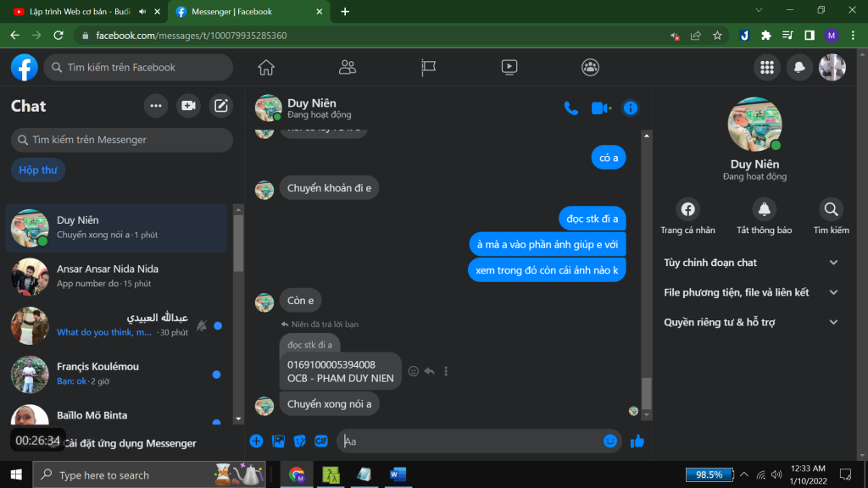Screen dimensions: 868x488
Task: Open the sticker picker
Action: pos(299,441)
